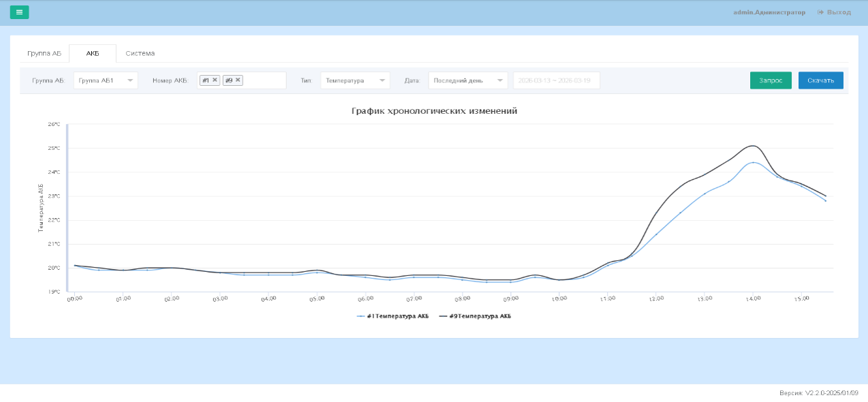This screenshot has width=868, height=402.
Task: Log out via the Выход link
Action: (x=835, y=12)
